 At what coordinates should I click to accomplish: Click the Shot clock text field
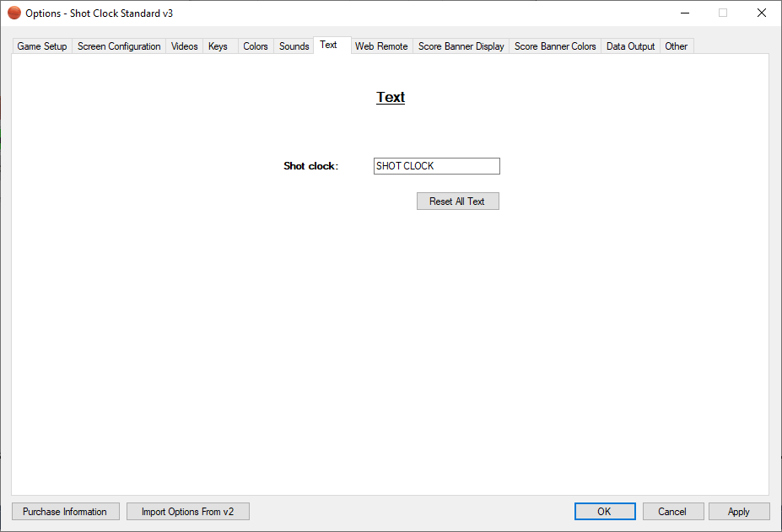436,166
